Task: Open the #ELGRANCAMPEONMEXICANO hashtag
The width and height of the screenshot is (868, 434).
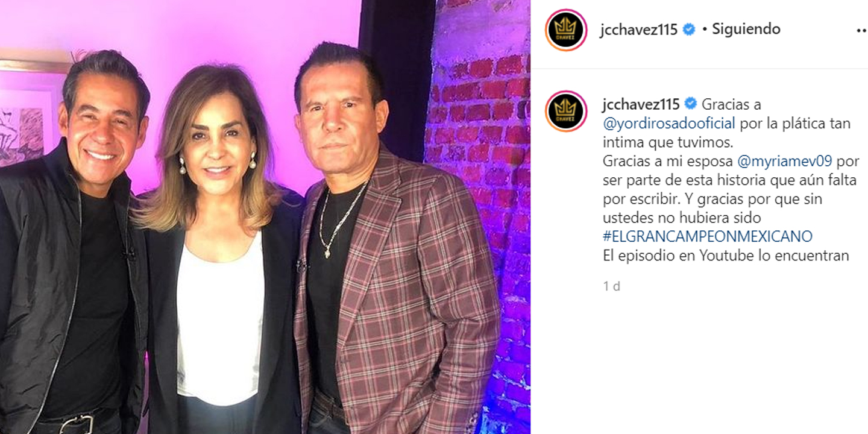Action: 708,236
